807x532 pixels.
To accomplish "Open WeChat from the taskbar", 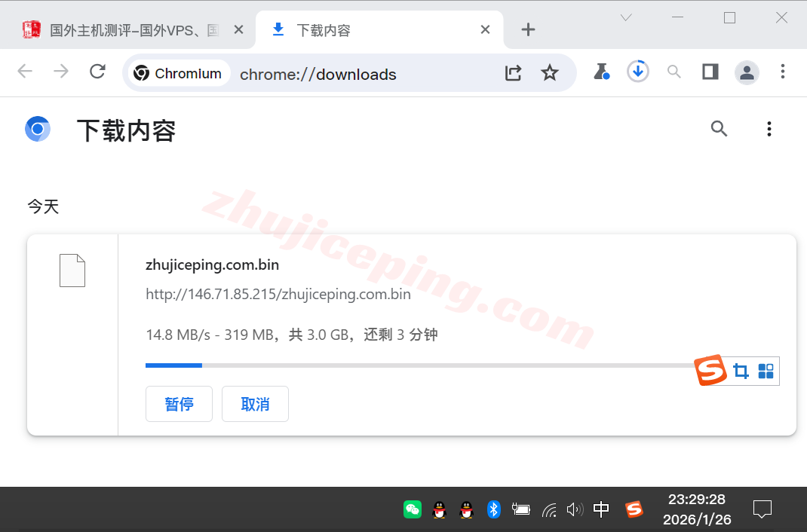I will 413,509.
